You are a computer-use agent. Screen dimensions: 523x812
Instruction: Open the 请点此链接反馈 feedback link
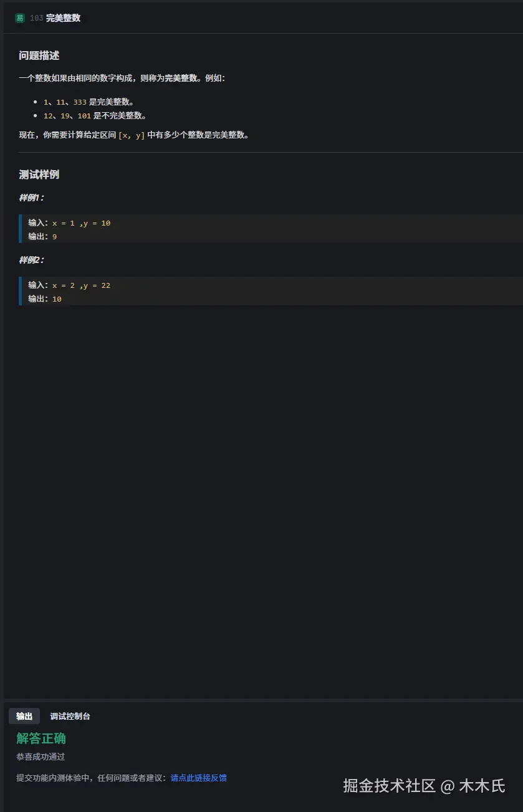[x=198, y=778]
